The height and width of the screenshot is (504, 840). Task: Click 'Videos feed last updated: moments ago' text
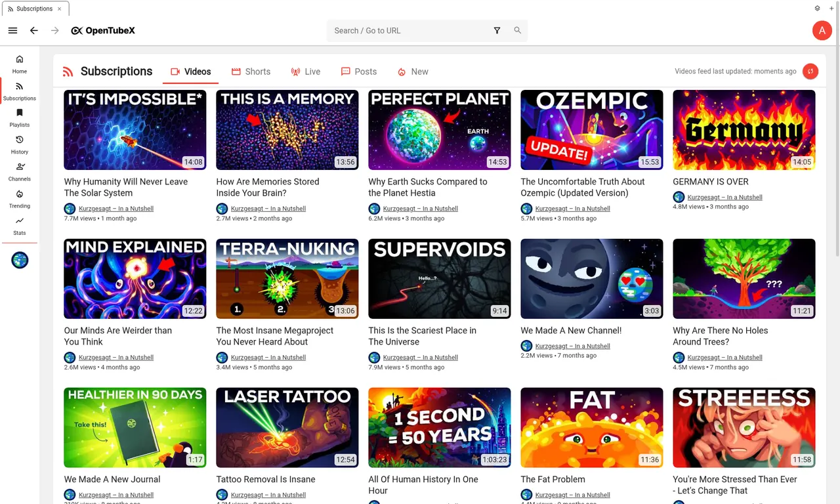pyautogui.click(x=736, y=72)
